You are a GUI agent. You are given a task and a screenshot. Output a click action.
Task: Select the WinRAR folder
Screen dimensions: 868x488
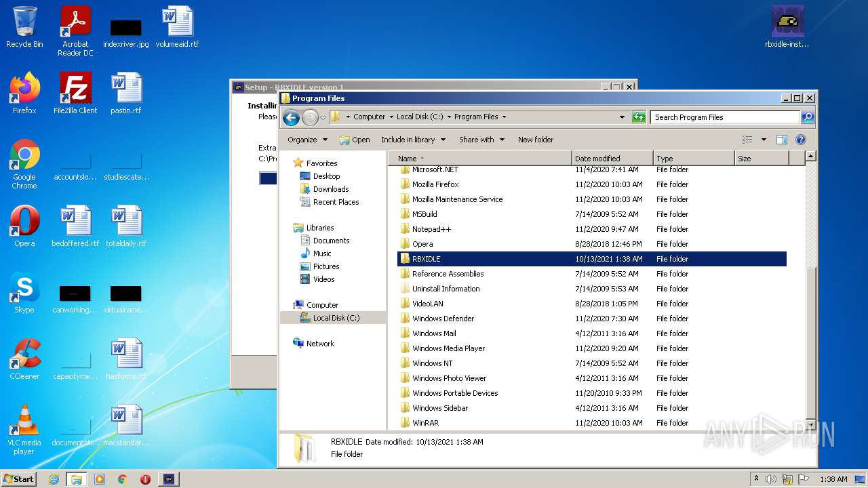pyautogui.click(x=425, y=423)
